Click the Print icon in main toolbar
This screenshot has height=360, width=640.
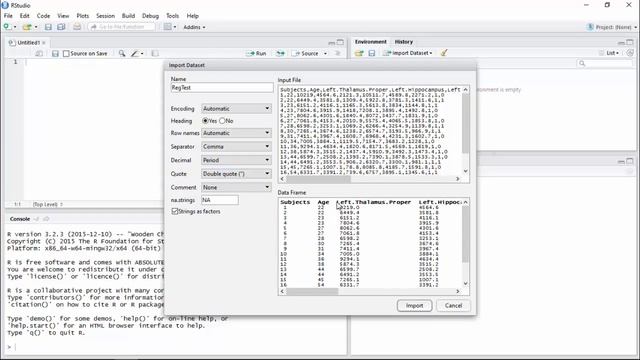pyautogui.click(x=77, y=27)
